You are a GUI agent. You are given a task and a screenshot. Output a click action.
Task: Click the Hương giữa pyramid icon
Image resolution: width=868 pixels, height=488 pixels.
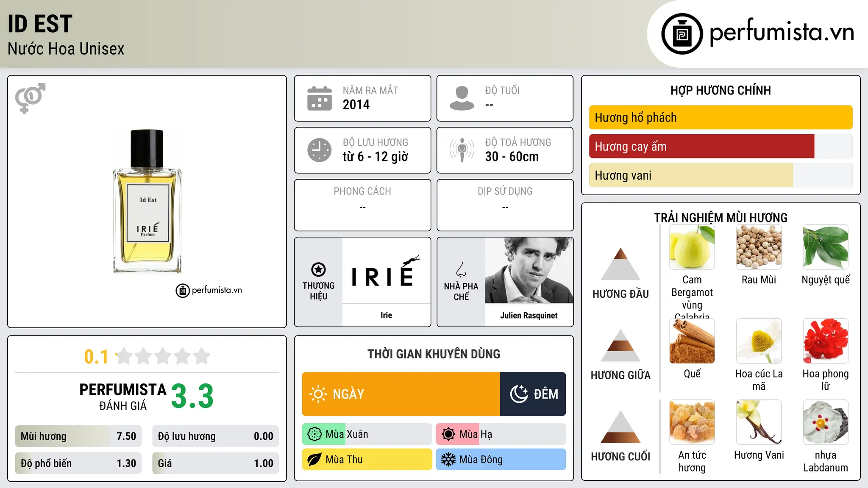tap(620, 345)
